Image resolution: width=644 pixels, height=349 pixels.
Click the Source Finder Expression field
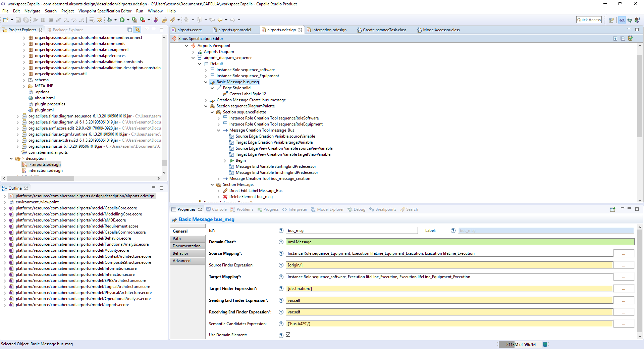[449, 265]
